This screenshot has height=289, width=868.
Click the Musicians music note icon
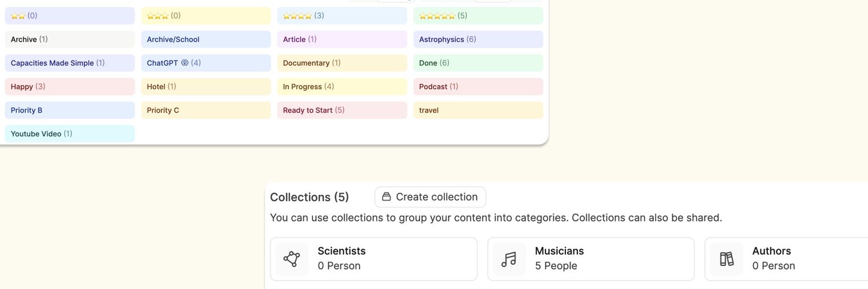tap(509, 259)
